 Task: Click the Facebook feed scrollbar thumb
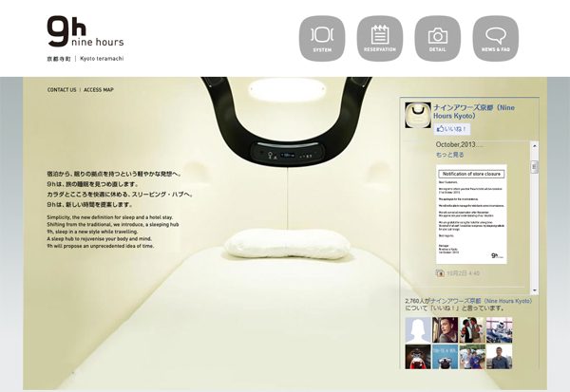coord(534,167)
